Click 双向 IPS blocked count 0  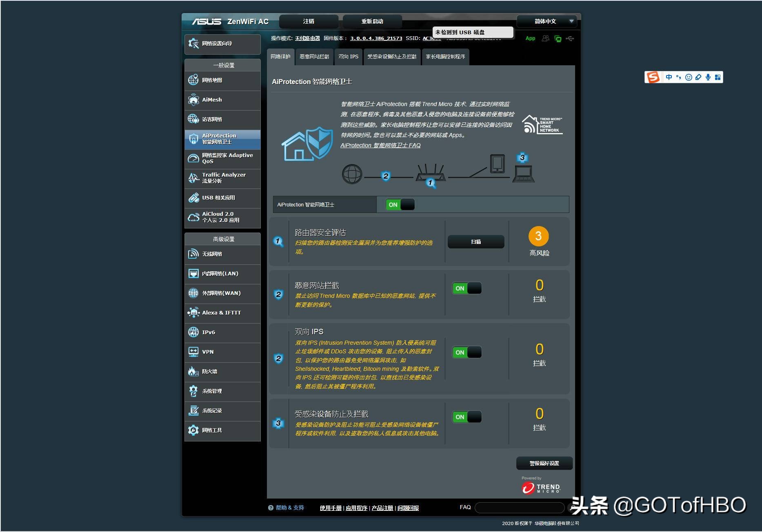(539, 349)
